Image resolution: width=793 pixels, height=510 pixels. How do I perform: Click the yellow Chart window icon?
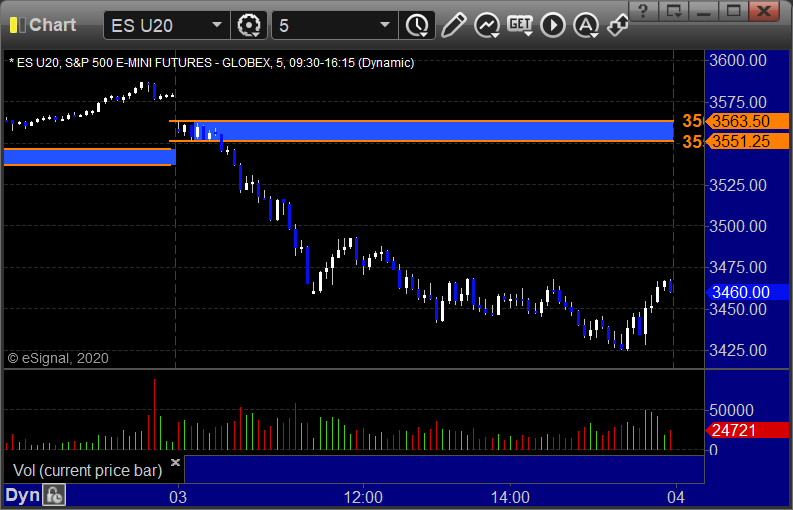click(x=17, y=25)
